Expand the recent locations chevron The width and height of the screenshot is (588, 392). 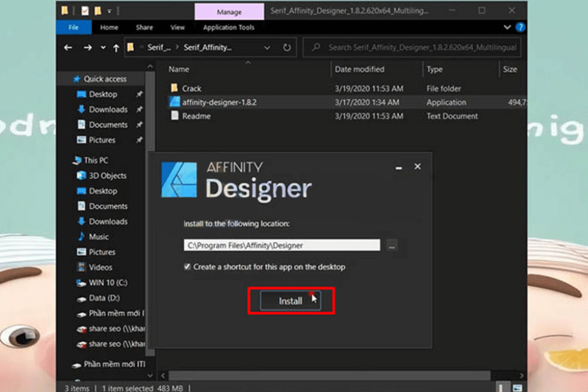coord(103,48)
